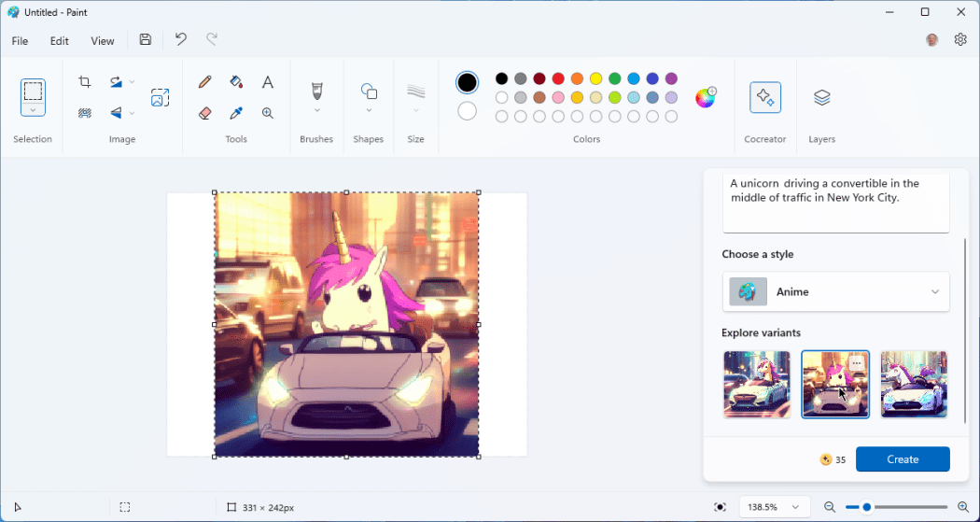Select the Color picker eyedropper tool

tap(236, 113)
